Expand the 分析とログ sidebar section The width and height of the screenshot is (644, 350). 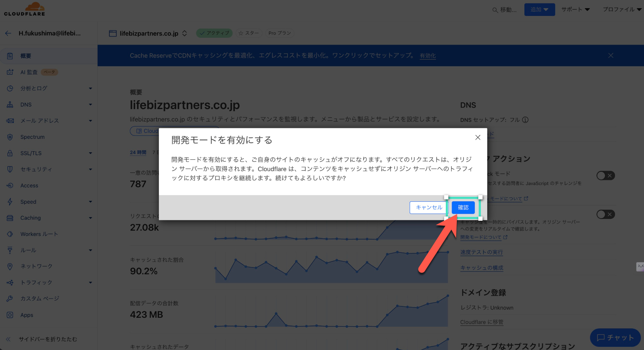coord(91,89)
